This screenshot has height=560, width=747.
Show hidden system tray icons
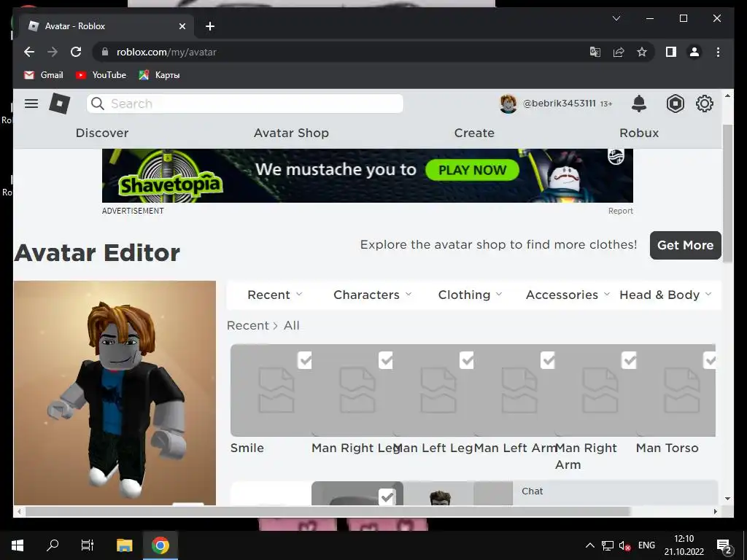[589, 545]
